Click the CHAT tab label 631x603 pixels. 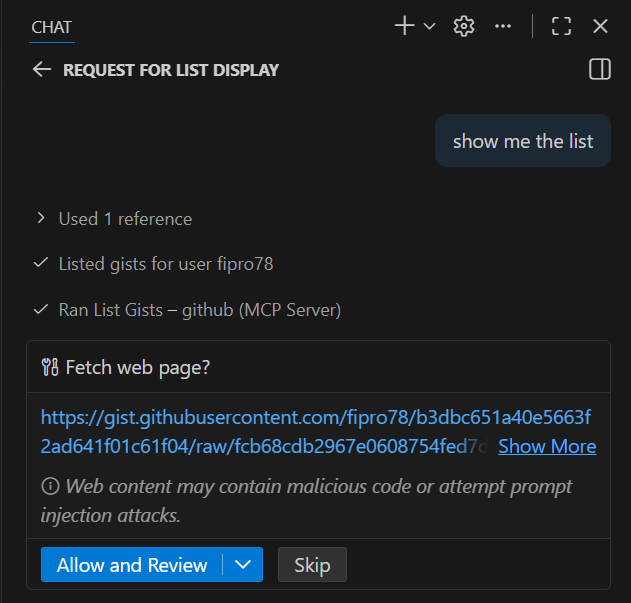point(52,26)
